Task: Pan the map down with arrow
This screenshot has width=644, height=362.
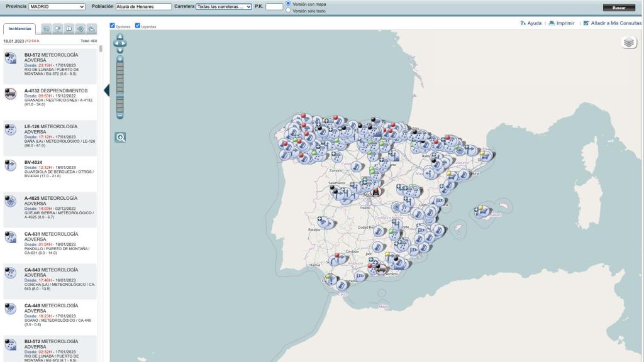Action: coord(120,50)
